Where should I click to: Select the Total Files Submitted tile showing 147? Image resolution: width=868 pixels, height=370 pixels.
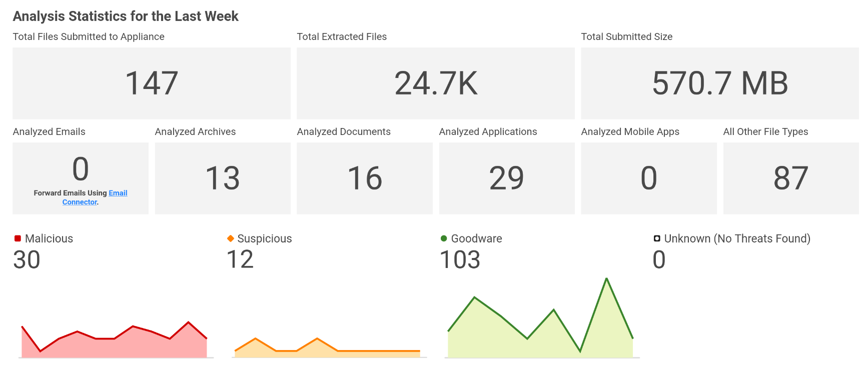coord(151,83)
